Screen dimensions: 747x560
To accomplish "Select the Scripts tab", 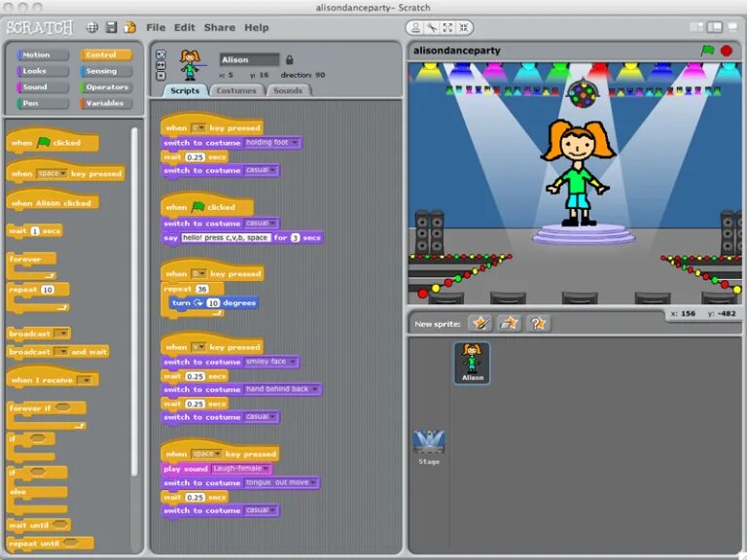I will click(185, 90).
